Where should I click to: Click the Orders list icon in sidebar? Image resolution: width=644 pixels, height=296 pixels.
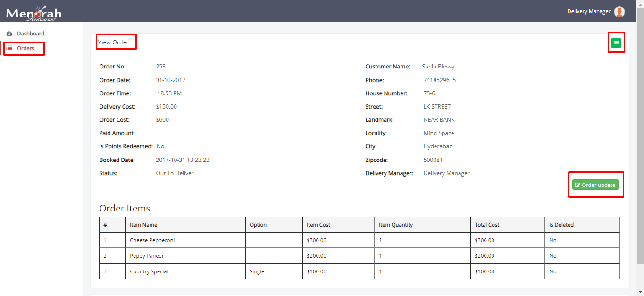(9, 48)
